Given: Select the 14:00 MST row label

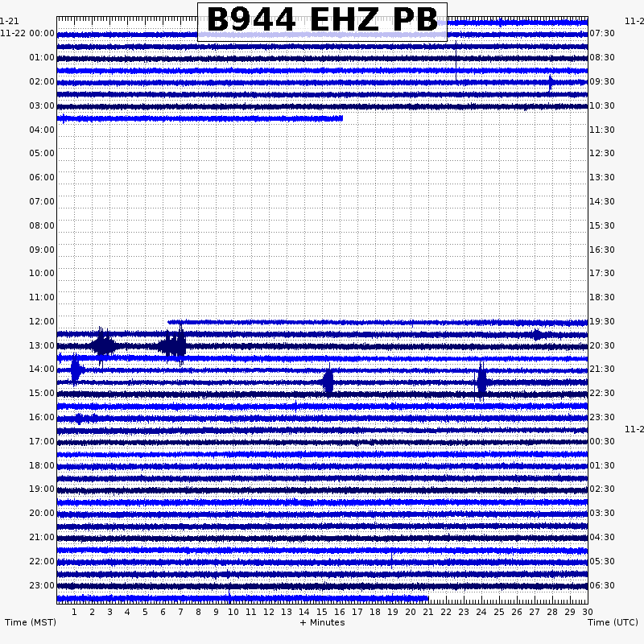Looking at the screenshot, I should pos(42,369).
